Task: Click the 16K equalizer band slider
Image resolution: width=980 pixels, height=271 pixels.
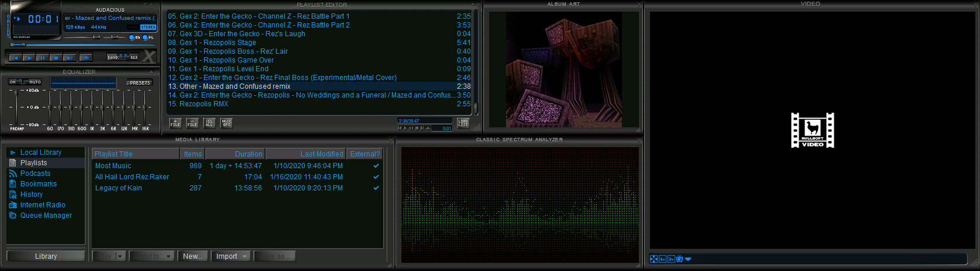Action: tap(145, 107)
